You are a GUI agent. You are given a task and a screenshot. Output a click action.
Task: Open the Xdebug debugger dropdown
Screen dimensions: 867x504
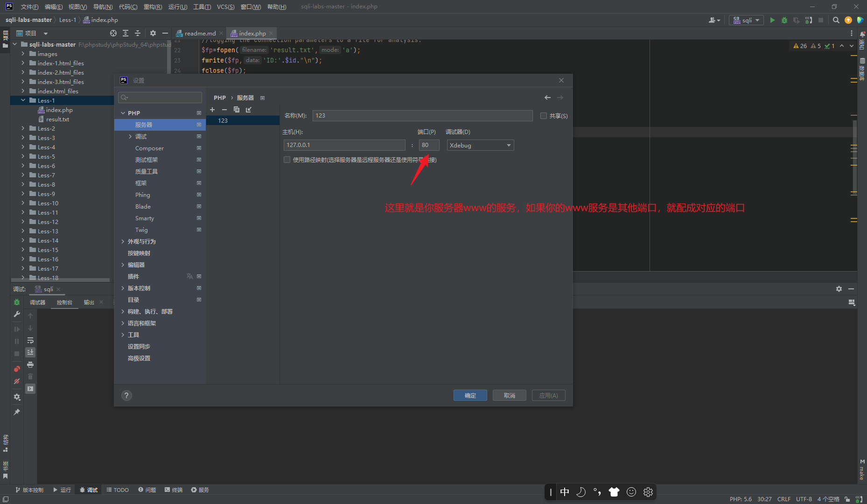pyautogui.click(x=480, y=145)
